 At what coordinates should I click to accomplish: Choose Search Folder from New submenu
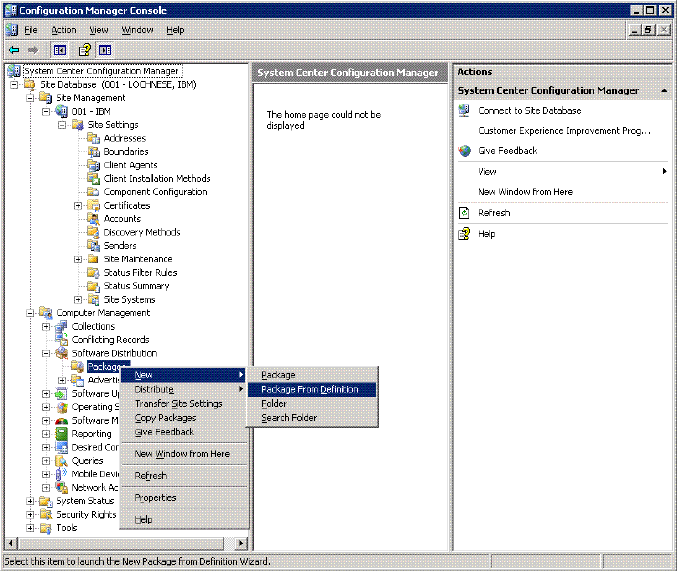(x=312, y=418)
